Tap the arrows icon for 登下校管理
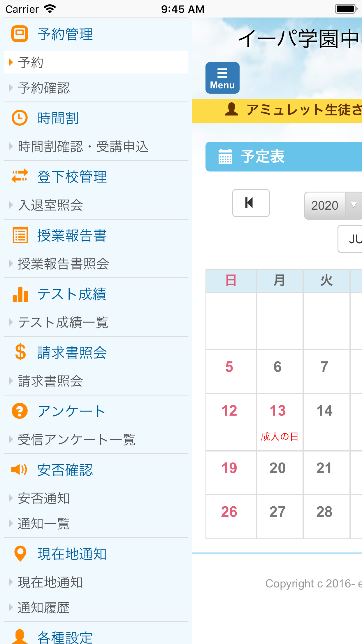Screen dimensions: 362x644 (x=20, y=176)
